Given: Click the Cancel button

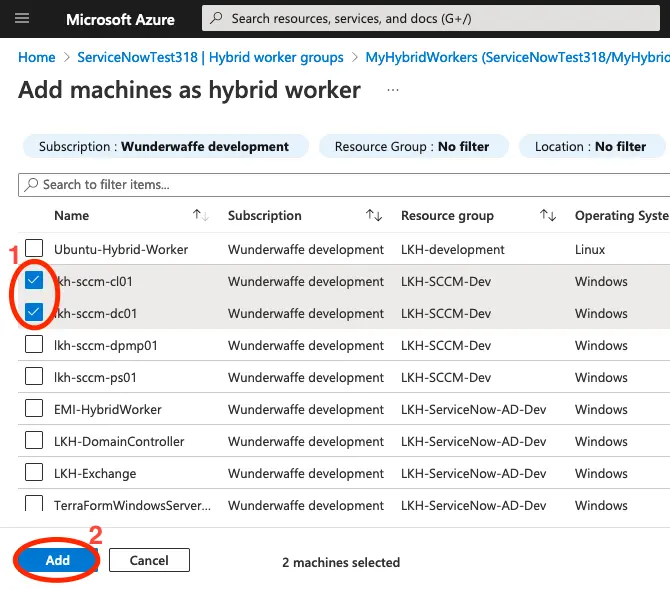Looking at the screenshot, I should pos(149,560).
